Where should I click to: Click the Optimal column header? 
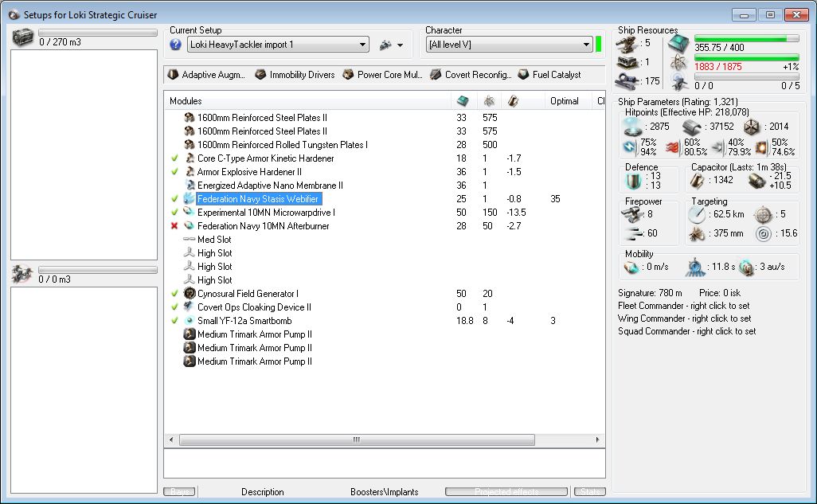click(565, 100)
